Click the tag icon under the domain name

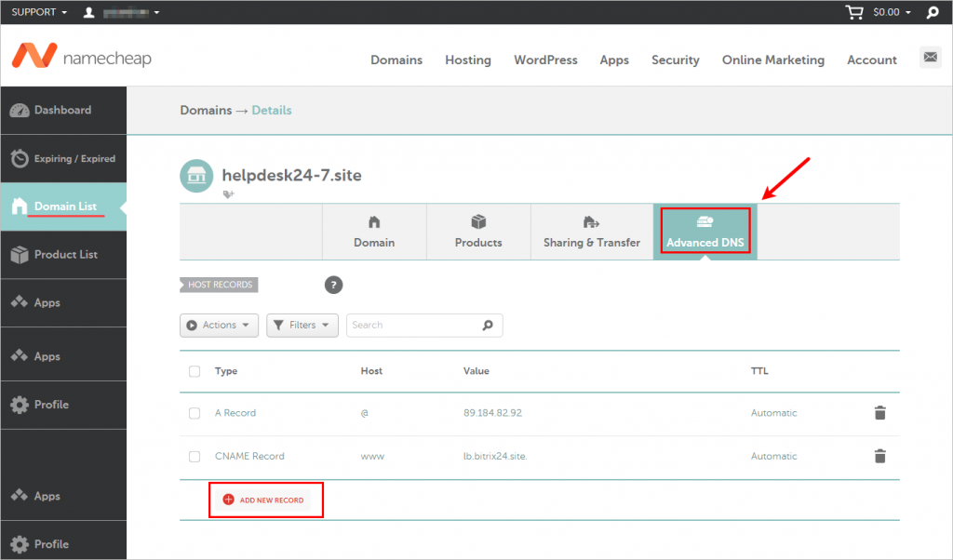pyautogui.click(x=229, y=194)
